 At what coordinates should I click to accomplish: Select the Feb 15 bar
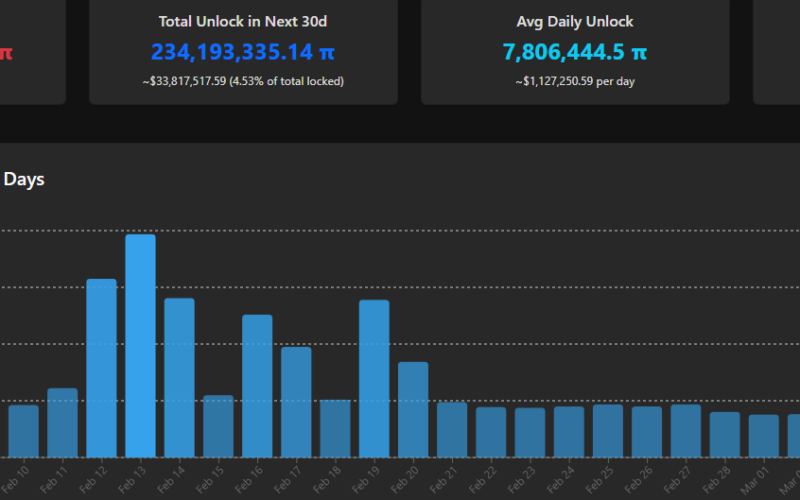(218, 425)
